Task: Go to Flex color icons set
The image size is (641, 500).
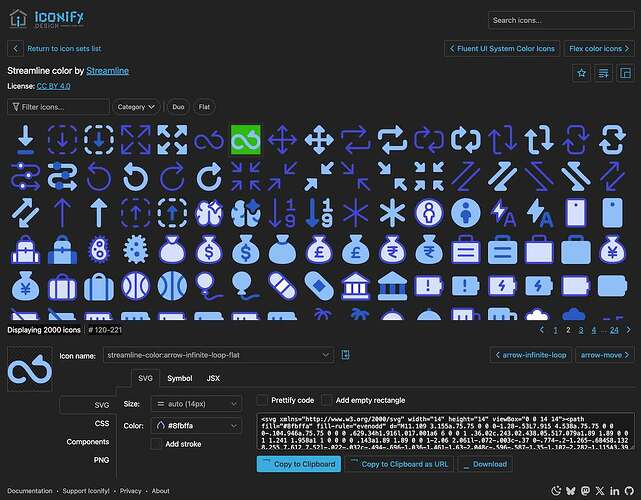Action: [599, 49]
